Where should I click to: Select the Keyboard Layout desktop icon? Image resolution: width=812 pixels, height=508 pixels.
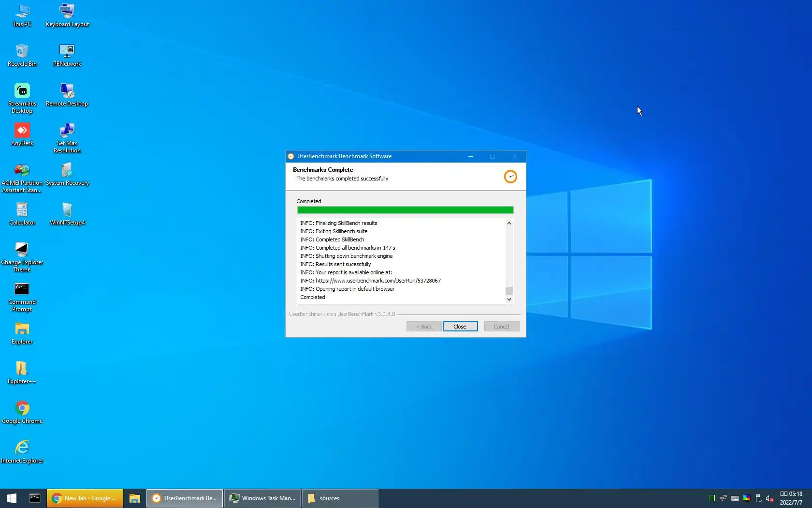coord(67,15)
